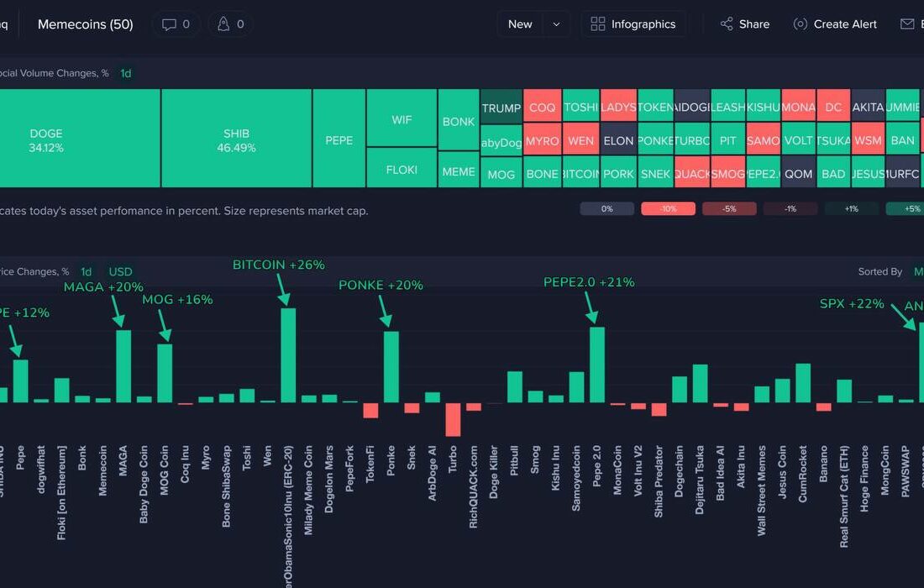924x588 pixels.
Task: Open the Infographics menu
Action: tap(633, 24)
